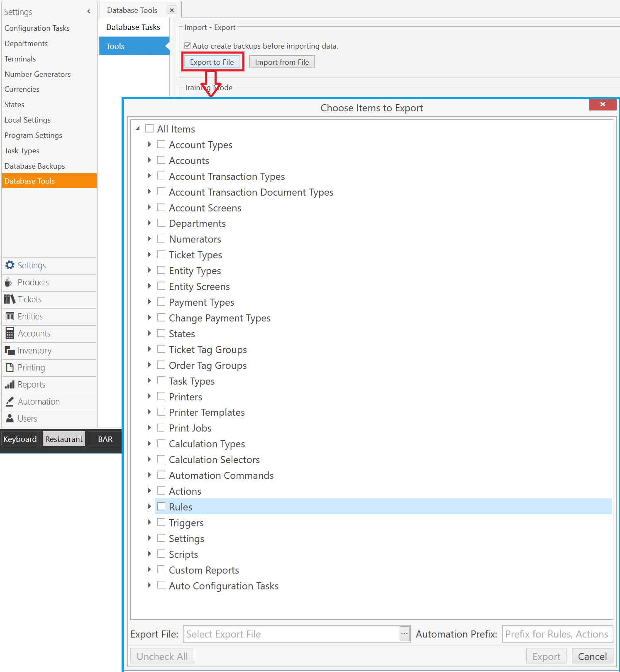This screenshot has width=620, height=672.
Task: Click the Tickets books icon
Action: click(10, 299)
